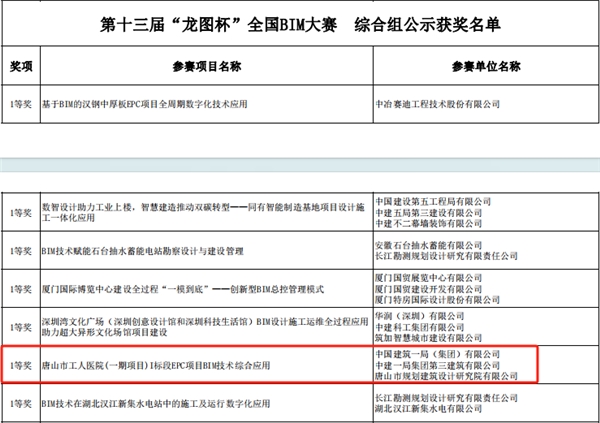Click the "奖项" column header
This screenshot has height=423, width=600.
21,66
